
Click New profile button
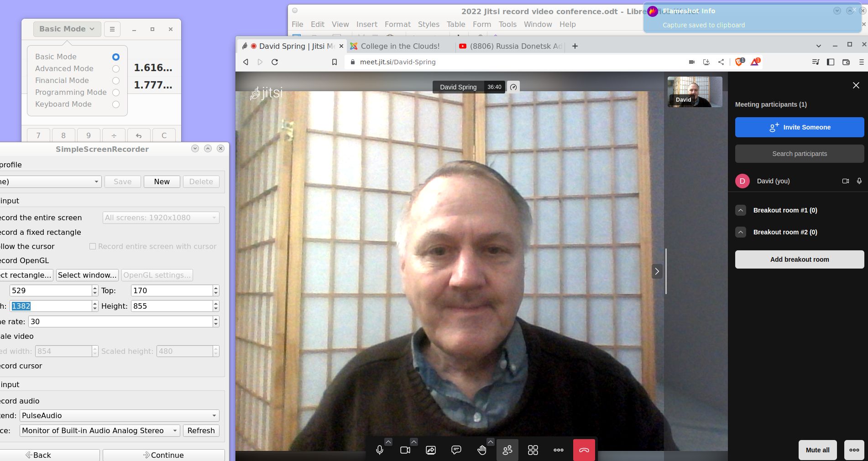pos(162,181)
